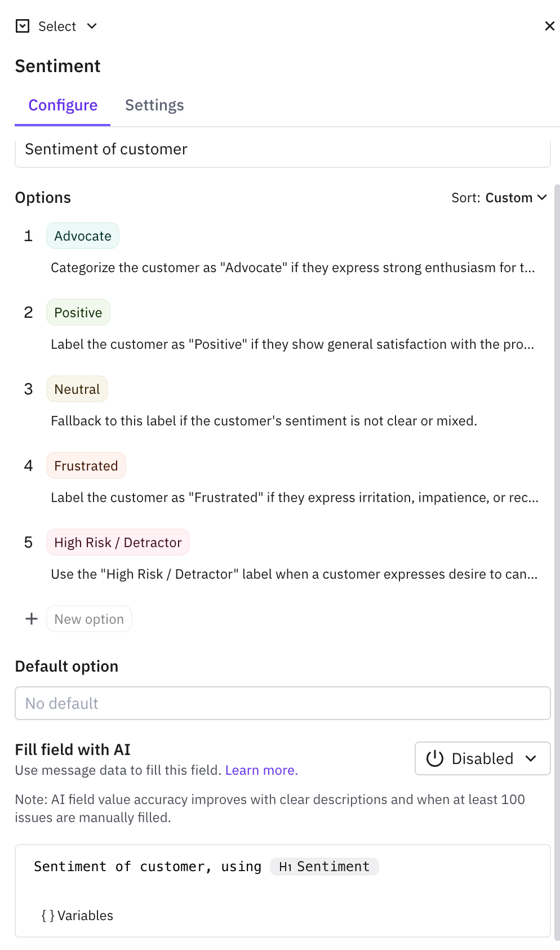Click the H1 Sentiment variable chip
This screenshot has height=950, width=560.
(325, 867)
